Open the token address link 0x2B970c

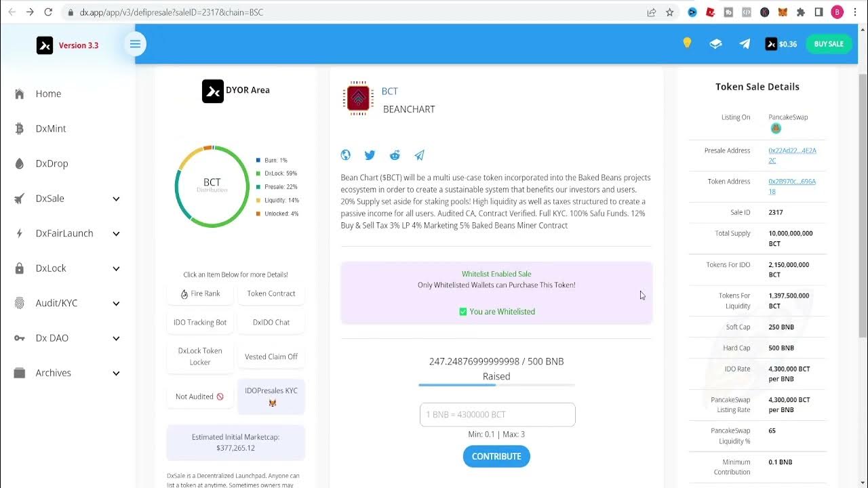(x=792, y=186)
